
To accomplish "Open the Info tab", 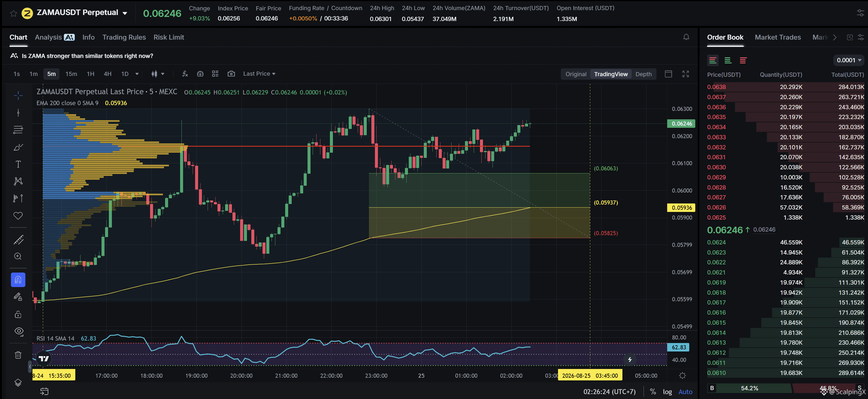I will click(88, 37).
